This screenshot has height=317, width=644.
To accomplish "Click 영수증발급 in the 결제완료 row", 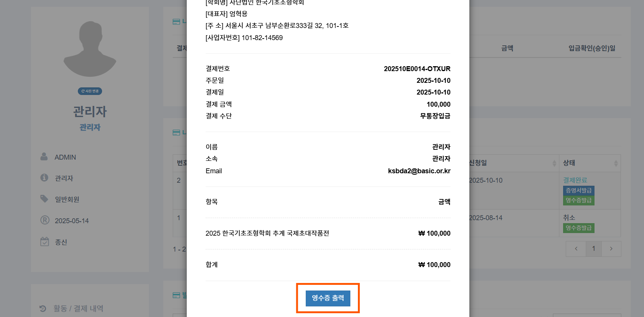I will (x=579, y=200).
